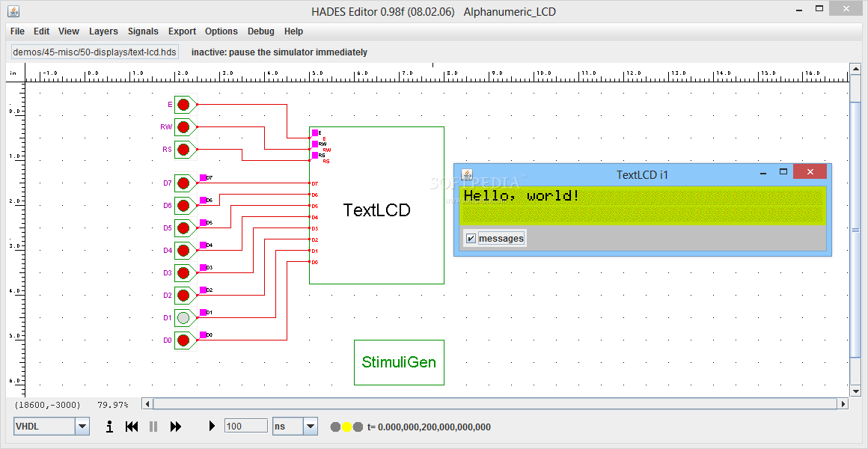The height and width of the screenshot is (449, 868).
Task: Click the horizontal scrollbar right arrow
Action: tap(843, 403)
